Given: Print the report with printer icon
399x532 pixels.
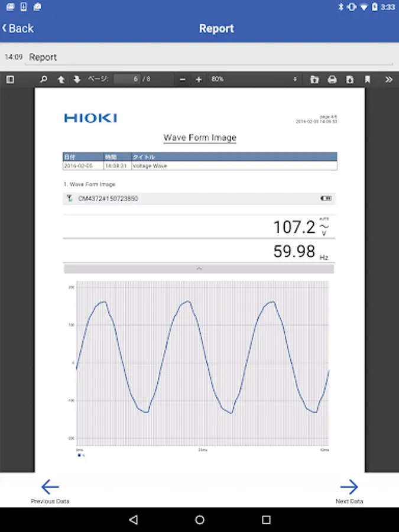Looking at the screenshot, I should 332,79.
